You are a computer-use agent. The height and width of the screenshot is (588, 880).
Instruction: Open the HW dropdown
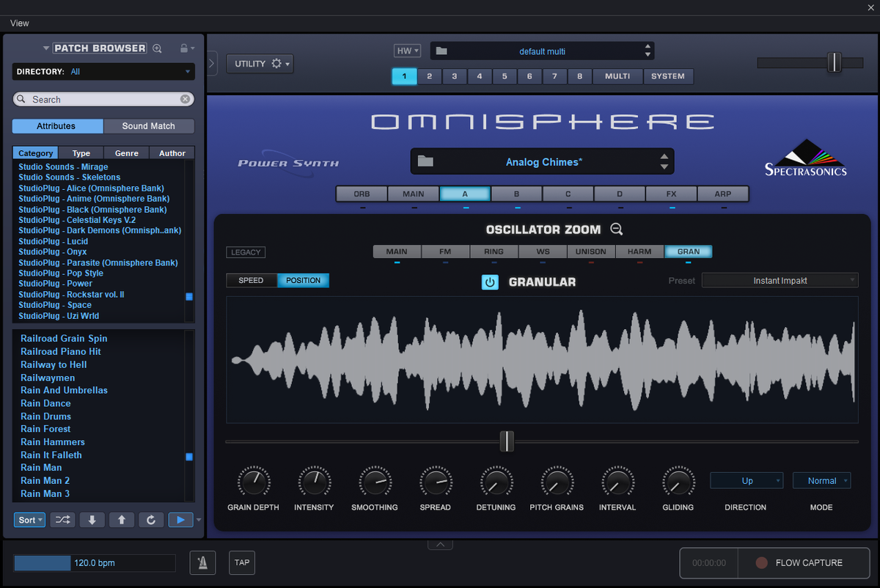(x=407, y=51)
